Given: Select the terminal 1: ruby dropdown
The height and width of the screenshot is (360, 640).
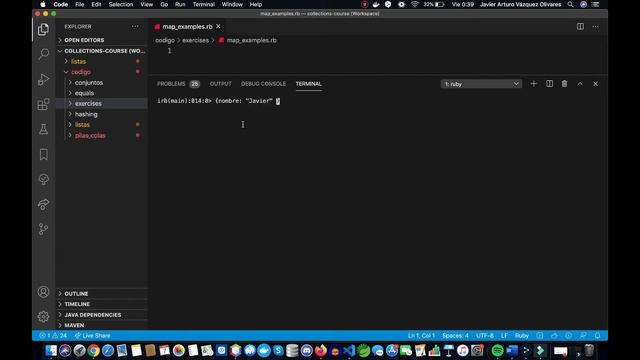Looking at the screenshot, I should pyautogui.click(x=481, y=84).
